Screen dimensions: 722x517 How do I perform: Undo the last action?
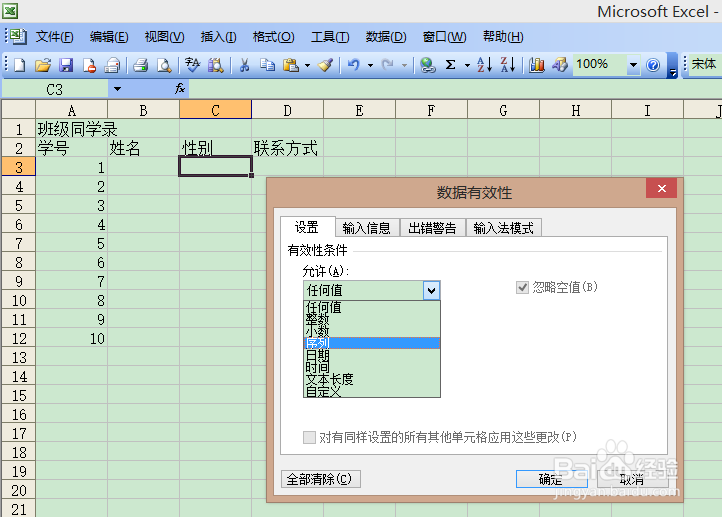click(x=354, y=65)
